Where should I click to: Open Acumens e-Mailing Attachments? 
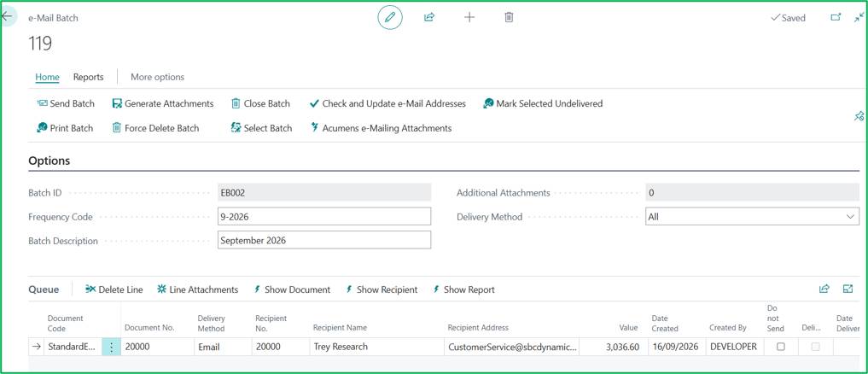coord(381,128)
